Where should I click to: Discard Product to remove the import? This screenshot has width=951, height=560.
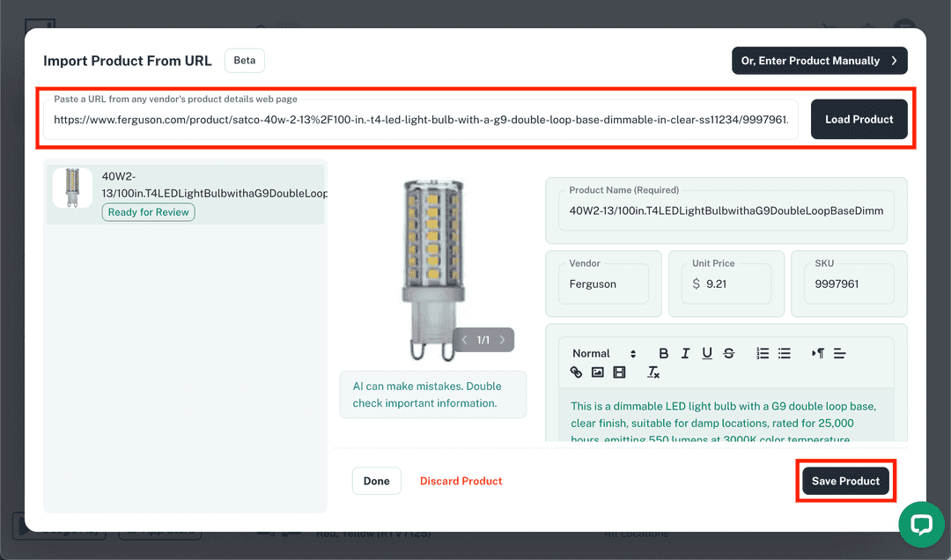click(461, 481)
